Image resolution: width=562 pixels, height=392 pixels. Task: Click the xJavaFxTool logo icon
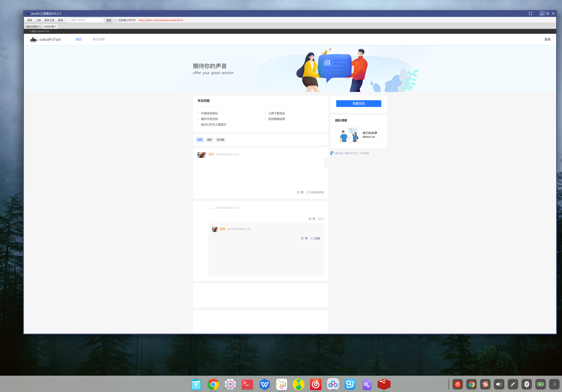coord(33,39)
